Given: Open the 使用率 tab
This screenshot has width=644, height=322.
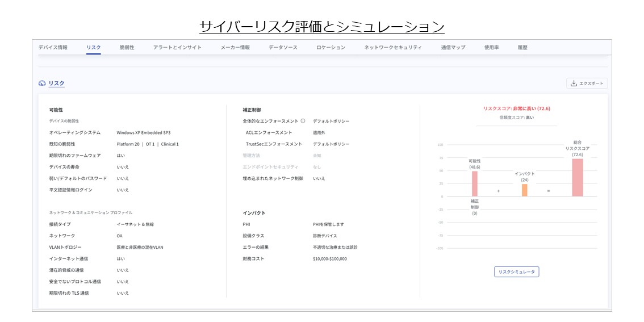Looking at the screenshot, I should 491,48.
